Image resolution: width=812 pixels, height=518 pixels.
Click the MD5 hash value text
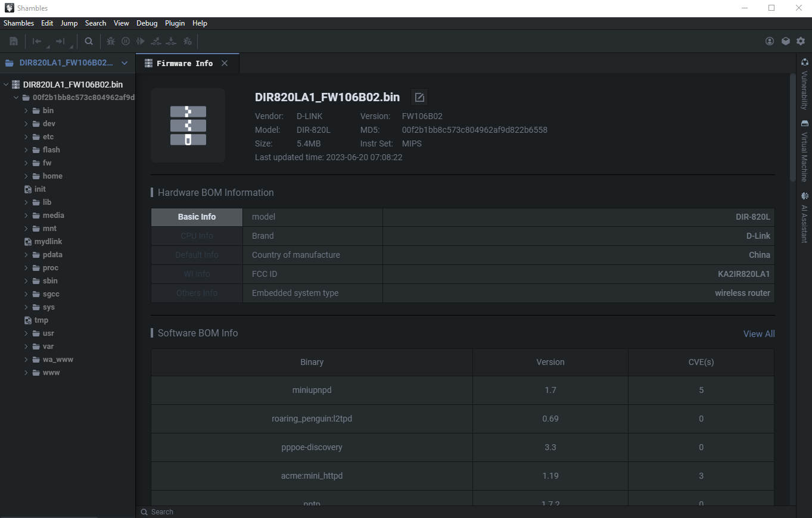475,130
